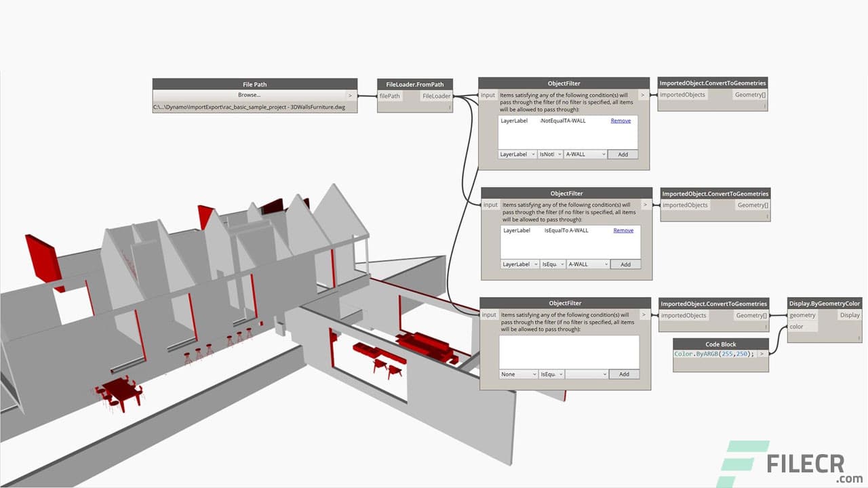The width and height of the screenshot is (868, 488).
Task: Open the None property dropdown in the bottom ObjectFilter
Action: coord(518,373)
